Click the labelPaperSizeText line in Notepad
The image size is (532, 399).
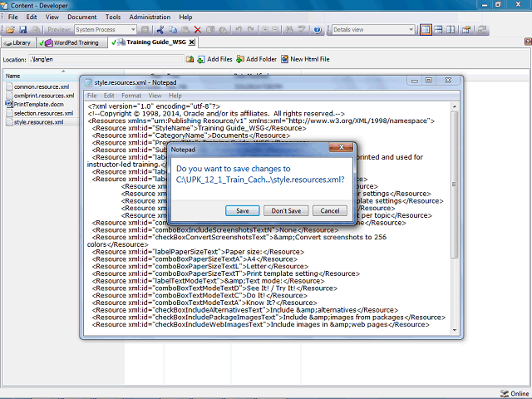198,252
